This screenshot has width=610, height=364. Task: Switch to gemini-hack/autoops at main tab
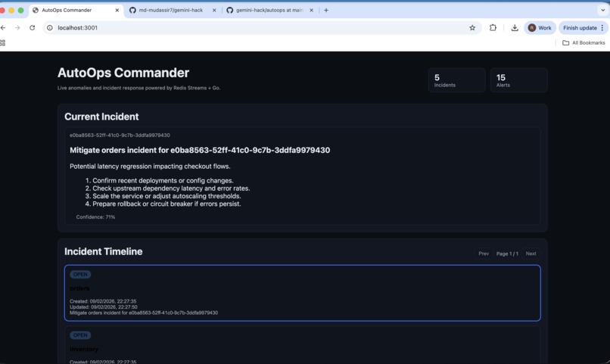(x=270, y=10)
